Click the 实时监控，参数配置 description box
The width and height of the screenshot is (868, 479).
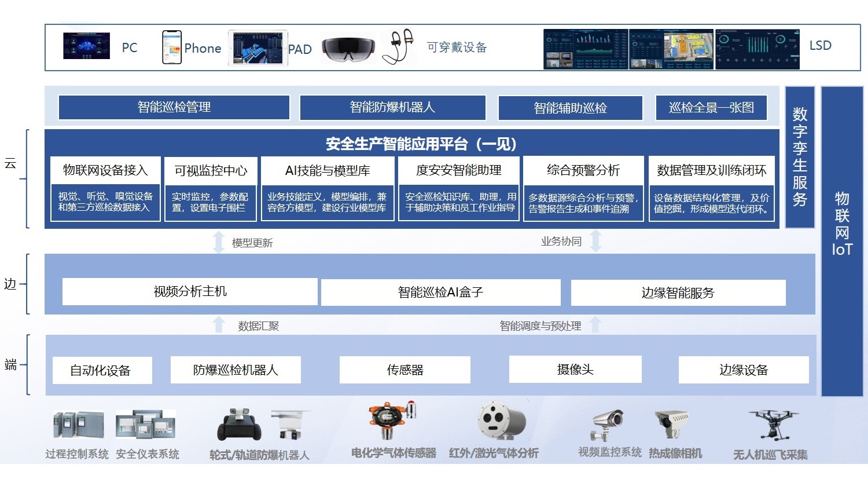click(211, 202)
